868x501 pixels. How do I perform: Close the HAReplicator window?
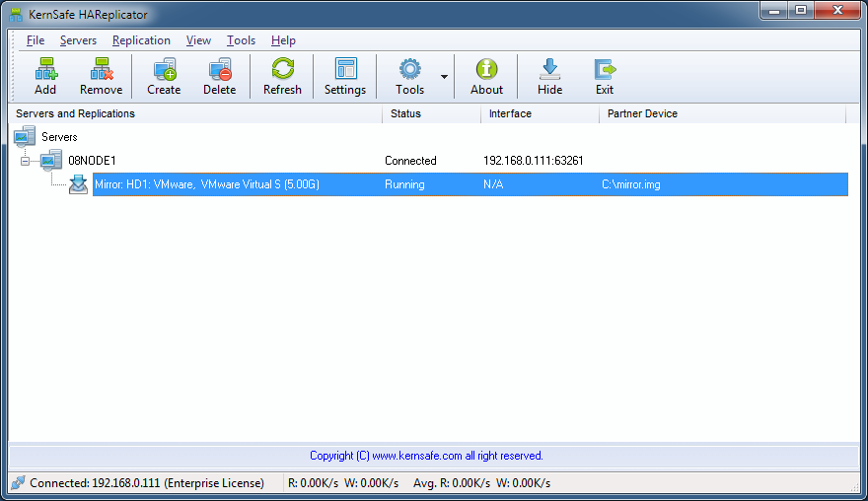pyautogui.click(x=837, y=10)
